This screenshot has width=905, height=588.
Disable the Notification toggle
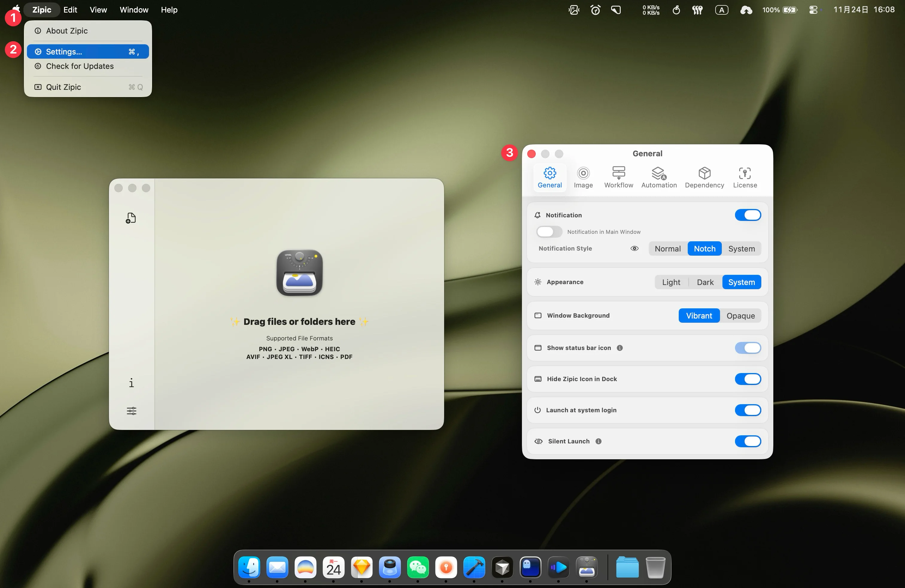[747, 215]
